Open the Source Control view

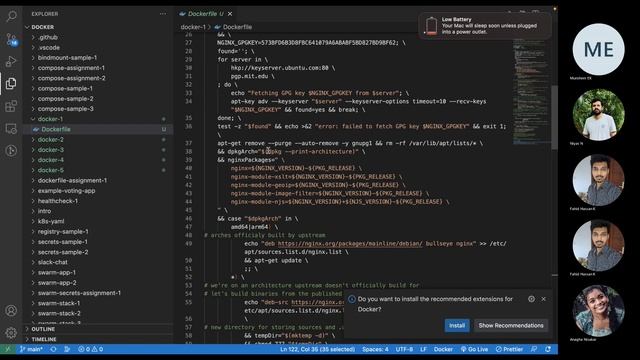pos(11,39)
